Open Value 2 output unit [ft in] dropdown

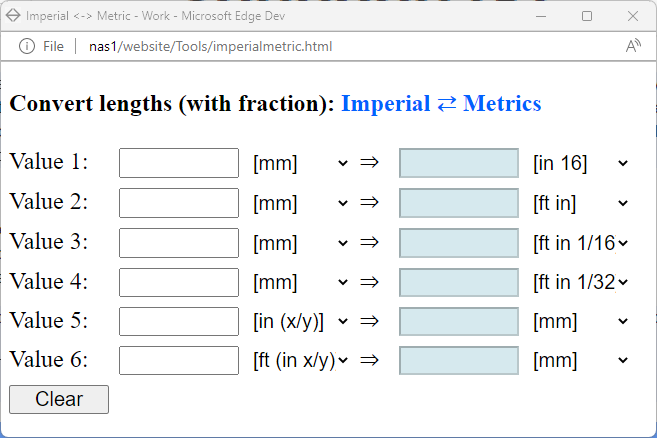(x=581, y=203)
